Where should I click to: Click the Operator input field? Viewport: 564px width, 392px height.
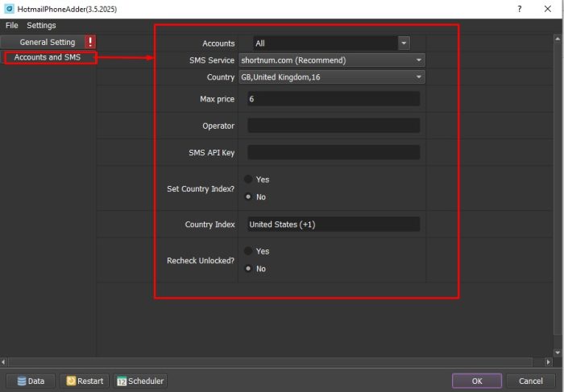(x=334, y=126)
